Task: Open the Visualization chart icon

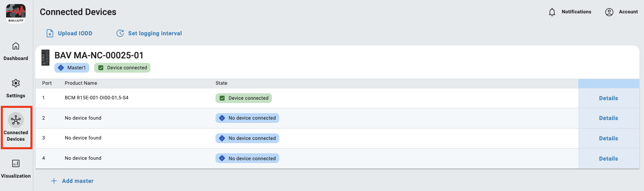Action: point(16,164)
